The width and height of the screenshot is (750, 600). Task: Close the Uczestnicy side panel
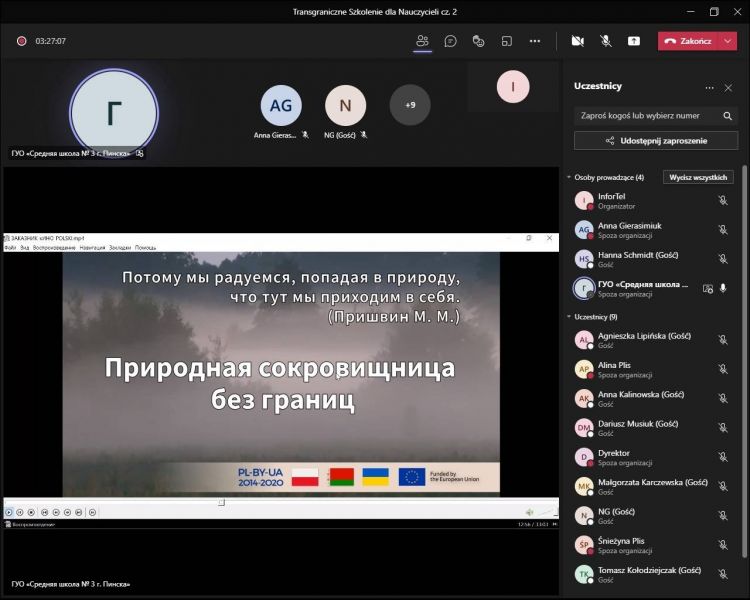728,87
